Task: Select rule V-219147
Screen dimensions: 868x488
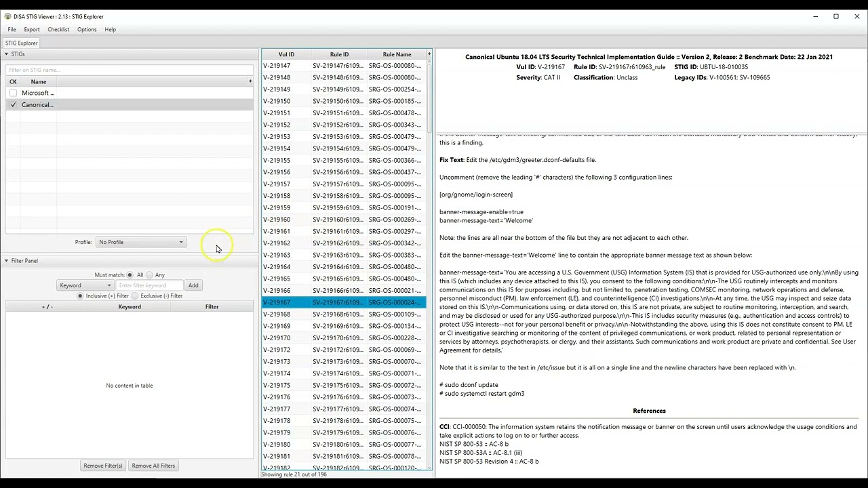Action: [x=344, y=66]
